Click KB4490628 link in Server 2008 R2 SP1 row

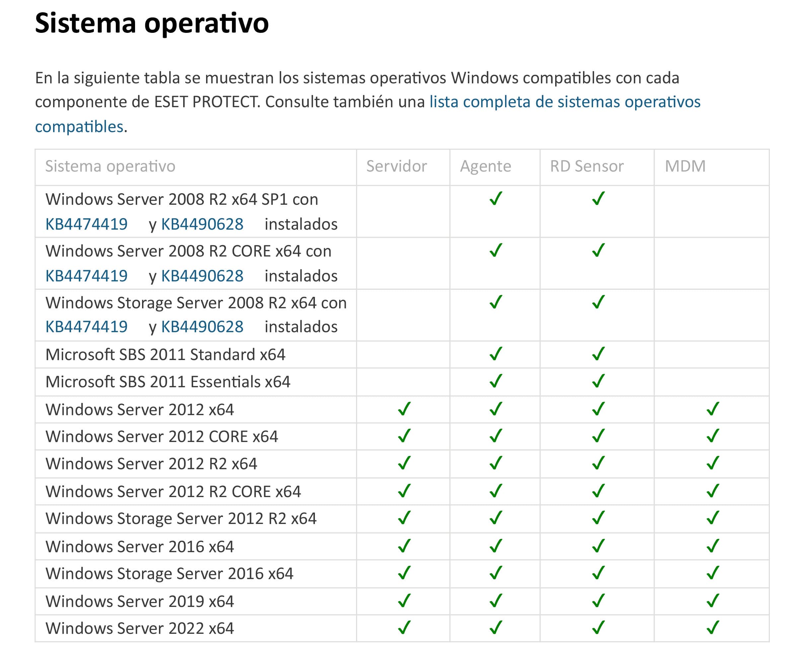(202, 224)
